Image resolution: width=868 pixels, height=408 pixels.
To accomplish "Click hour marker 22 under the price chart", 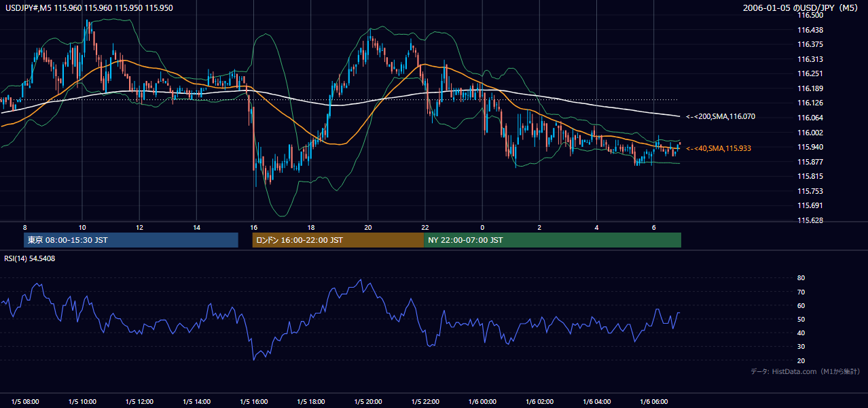I will pyautogui.click(x=424, y=227).
